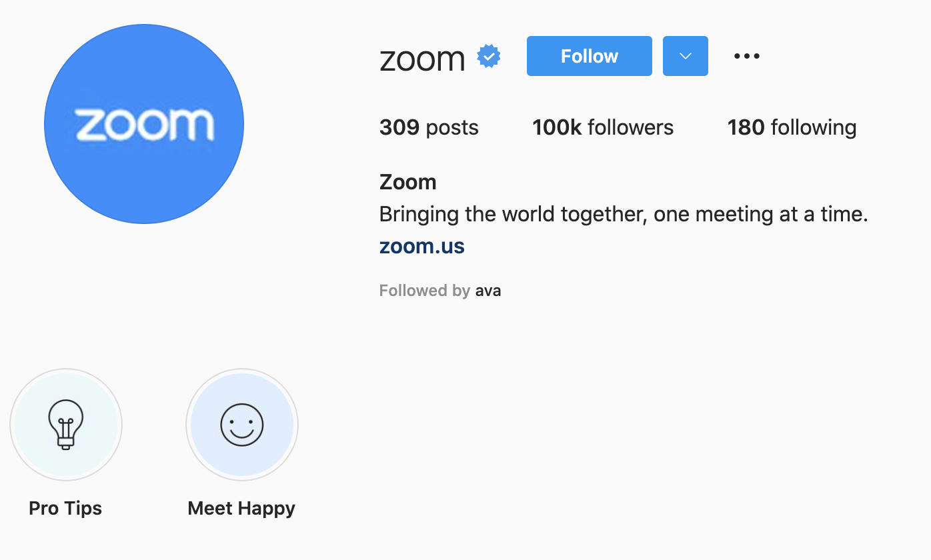The image size is (931, 560).
Task: Click the zoom username heading
Action: (422, 58)
